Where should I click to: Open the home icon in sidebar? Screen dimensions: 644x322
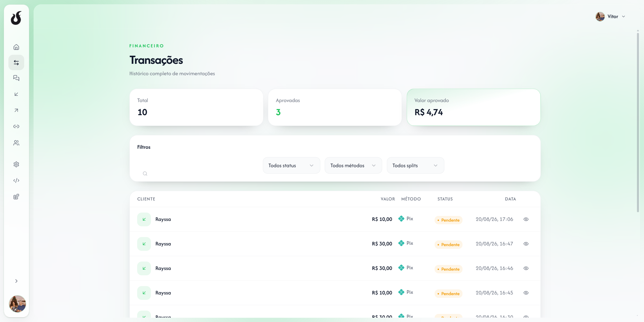(x=16, y=47)
